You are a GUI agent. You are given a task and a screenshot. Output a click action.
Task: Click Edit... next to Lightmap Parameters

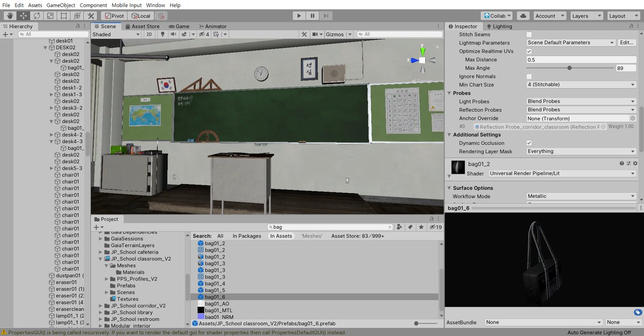[x=627, y=42]
